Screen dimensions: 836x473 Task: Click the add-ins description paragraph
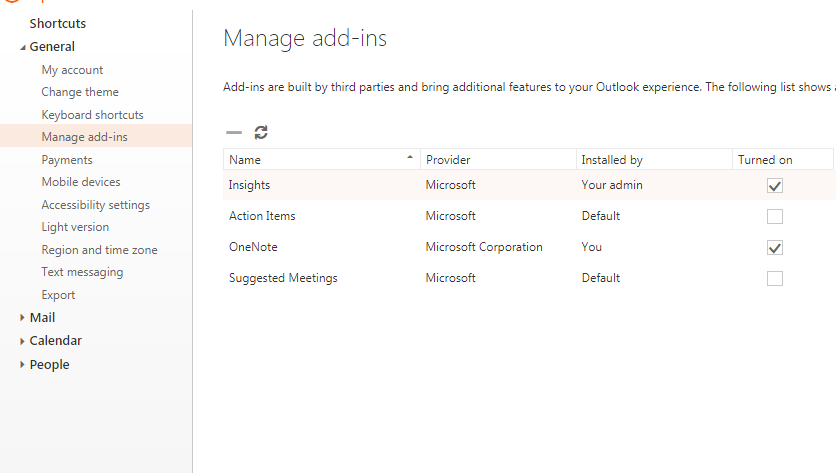click(x=529, y=87)
